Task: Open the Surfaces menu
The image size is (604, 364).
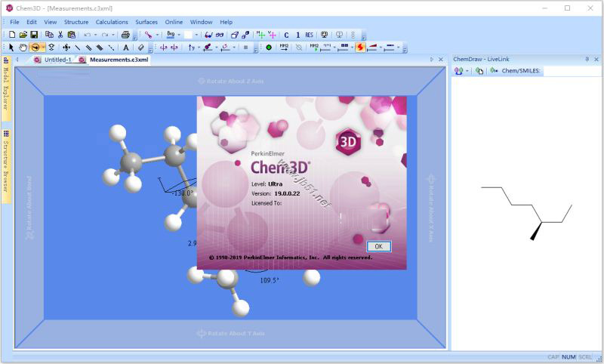Action: pyautogui.click(x=146, y=22)
